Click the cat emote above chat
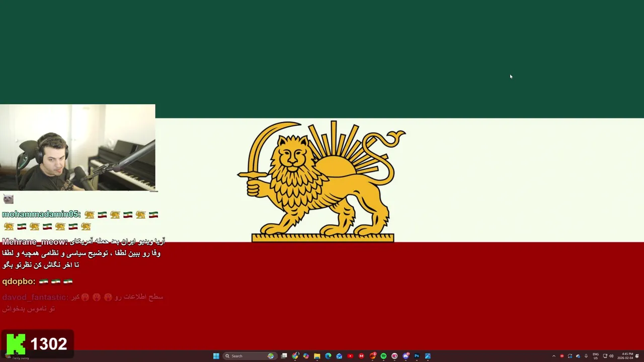 pos(8,199)
